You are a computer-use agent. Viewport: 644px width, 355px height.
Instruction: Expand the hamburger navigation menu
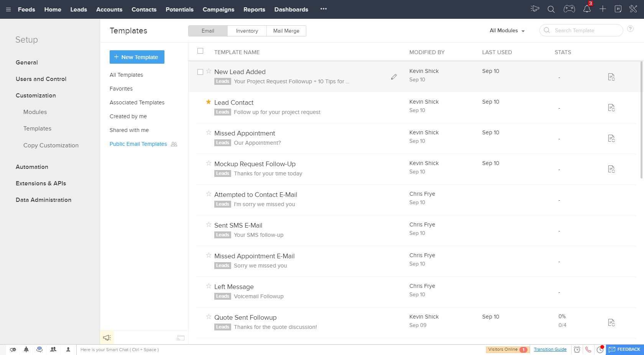point(8,10)
